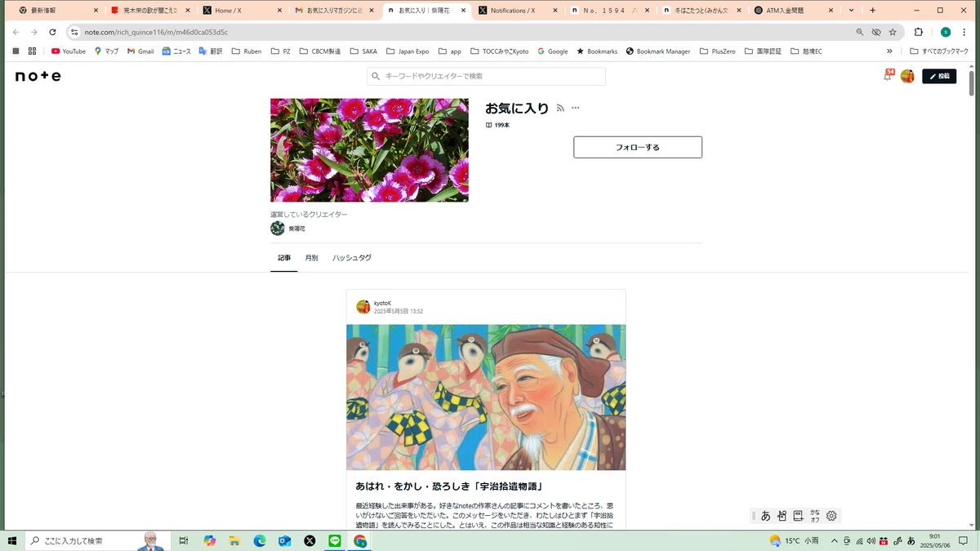Image resolution: width=980 pixels, height=551 pixels.
Task: Click the 投稿 post button
Action: pyautogui.click(x=939, y=76)
